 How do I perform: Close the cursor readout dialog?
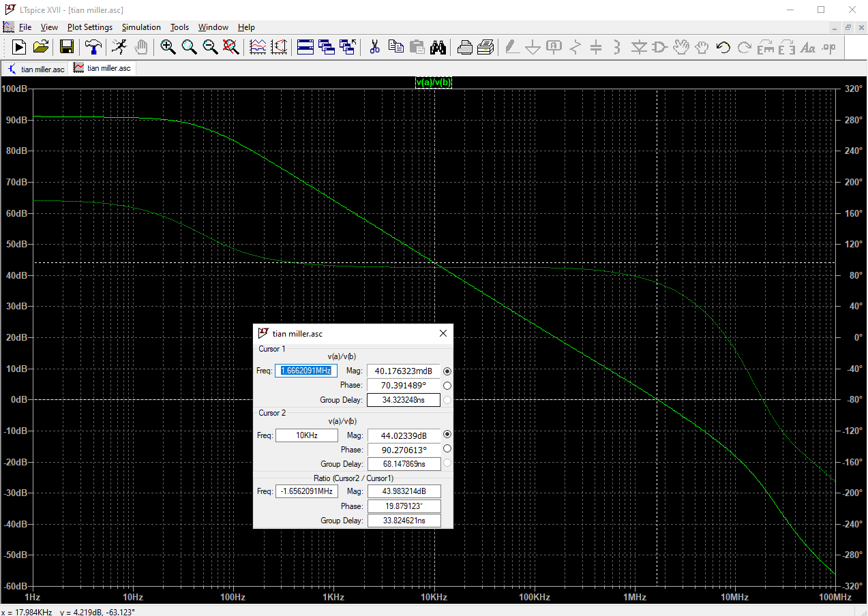443,333
